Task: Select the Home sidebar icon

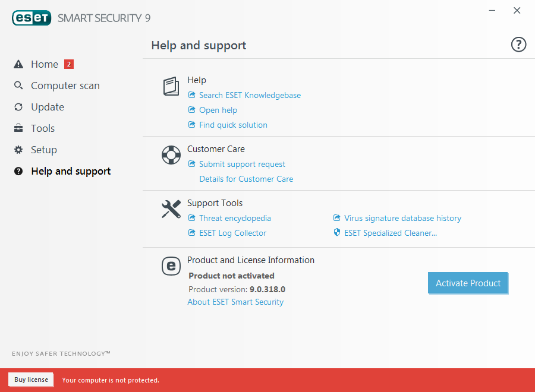Action: (17, 64)
